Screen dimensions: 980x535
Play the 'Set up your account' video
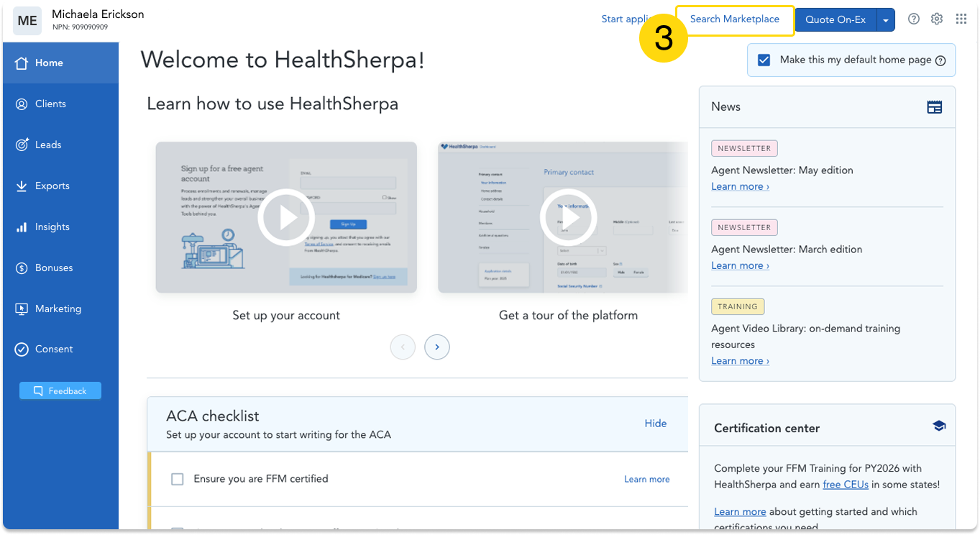[286, 217]
